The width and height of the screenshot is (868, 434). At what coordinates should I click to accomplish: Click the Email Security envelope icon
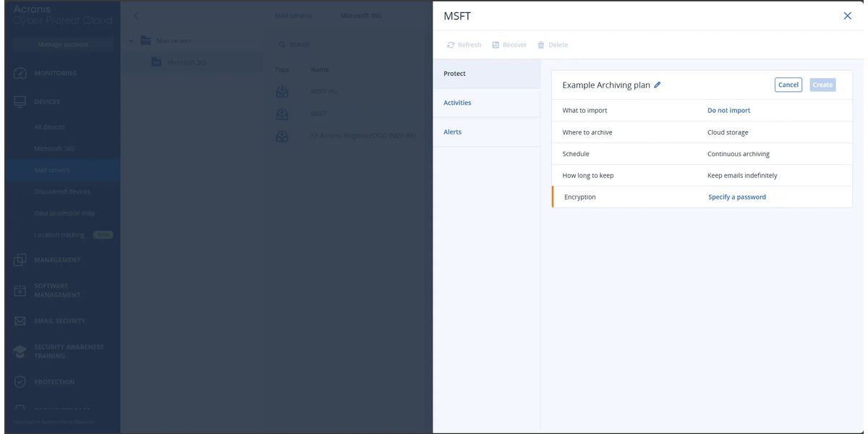click(20, 321)
